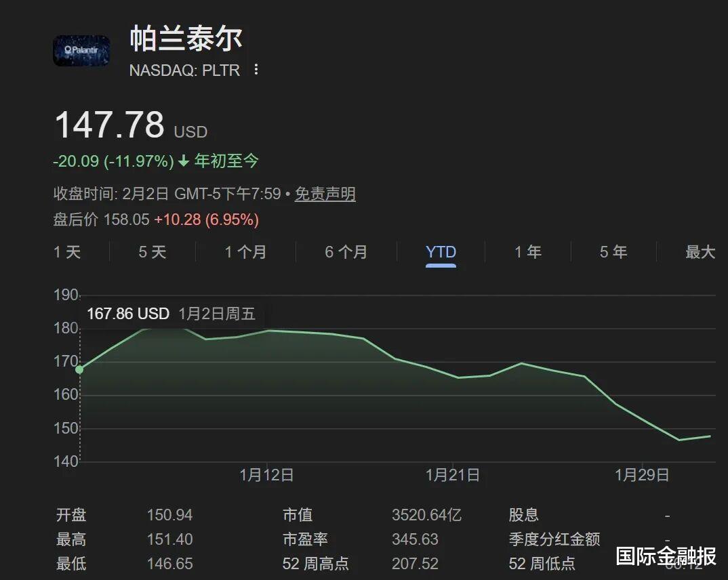Select the 1 天 time range tab
The width and height of the screenshot is (728, 580).
[x=67, y=252]
